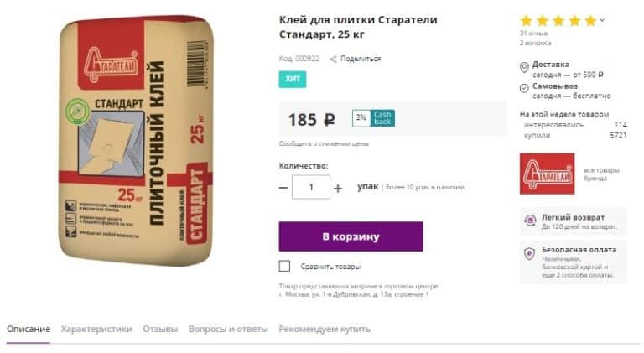Click the Самовывоз checkmark circle icon
This screenshot has width=644, height=353.
(524, 88)
